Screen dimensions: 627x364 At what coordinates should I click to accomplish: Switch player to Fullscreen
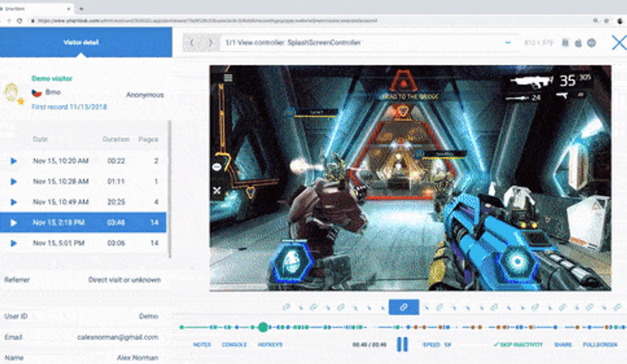point(599,345)
